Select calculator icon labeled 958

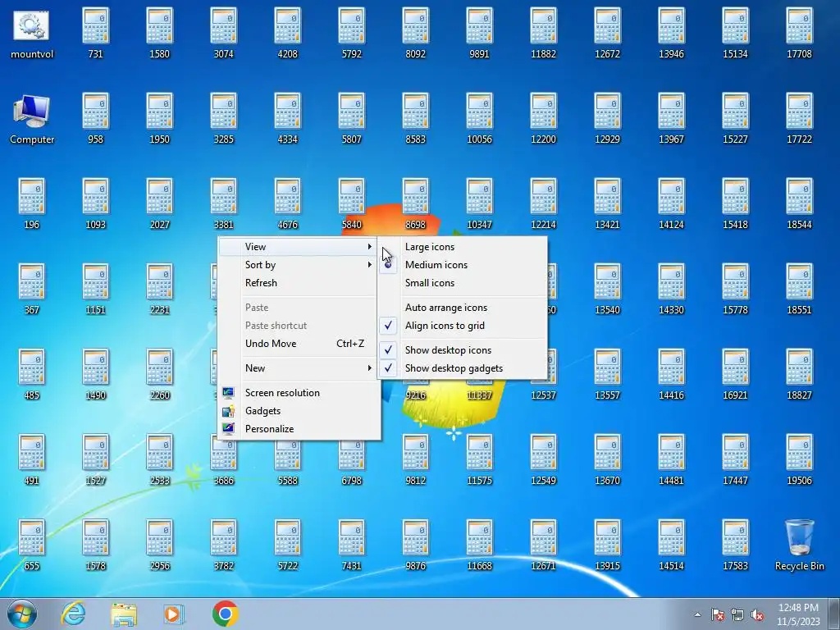click(x=95, y=118)
